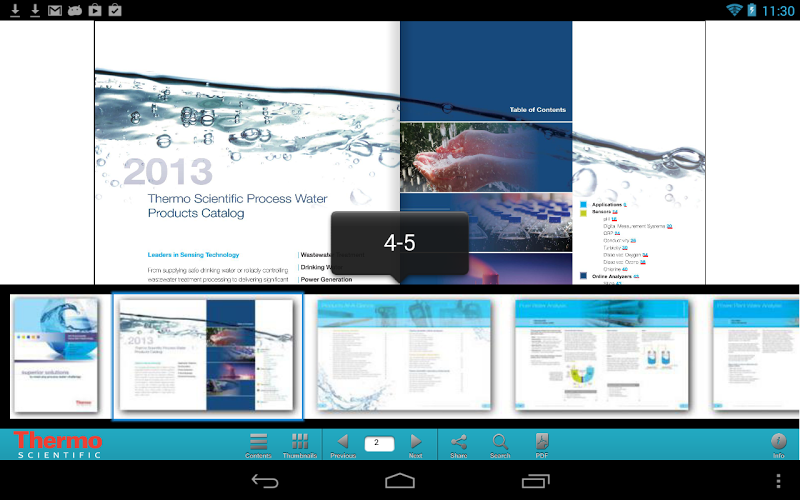Click the Online Analyzers contents link
This screenshot has width=800, height=500.
615,276
